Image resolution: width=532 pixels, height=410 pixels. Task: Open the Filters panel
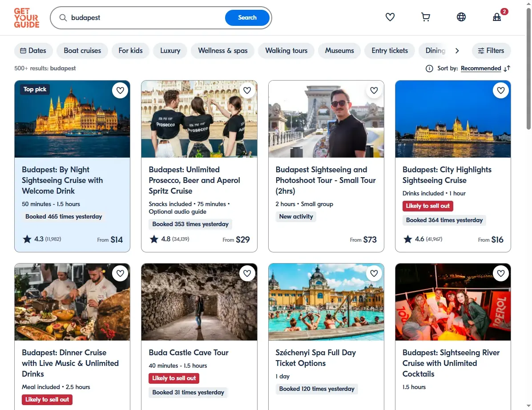(491, 51)
